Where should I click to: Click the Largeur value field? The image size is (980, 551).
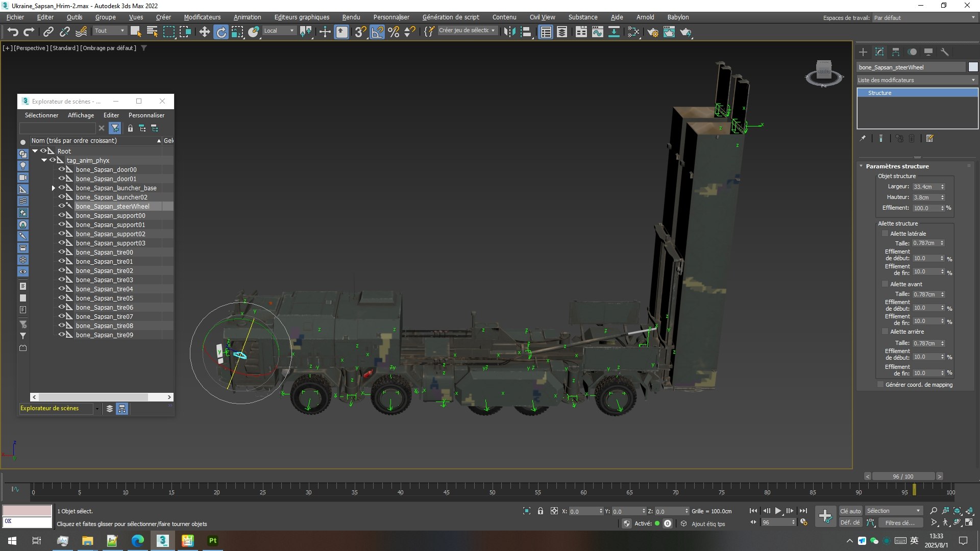(x=926, y=187)
